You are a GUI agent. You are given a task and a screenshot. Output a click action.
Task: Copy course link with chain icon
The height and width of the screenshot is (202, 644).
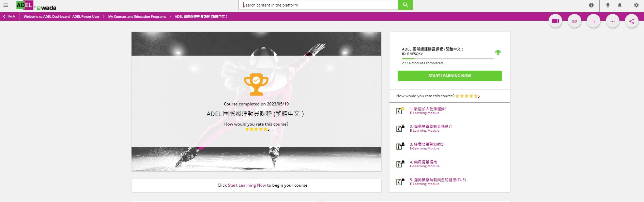pos(574,21)
